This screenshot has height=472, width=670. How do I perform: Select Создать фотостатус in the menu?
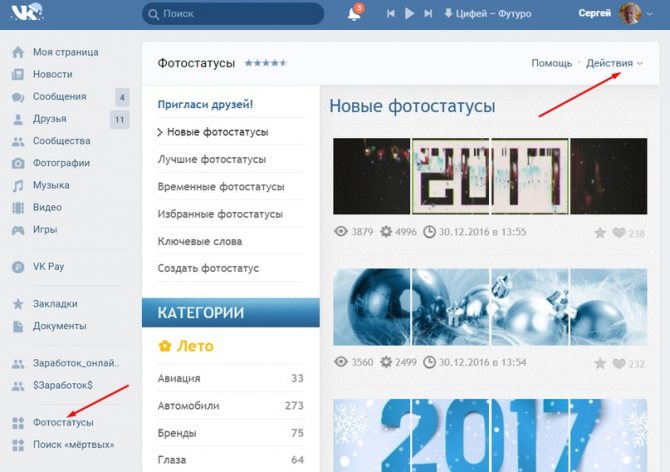(208, 268)
